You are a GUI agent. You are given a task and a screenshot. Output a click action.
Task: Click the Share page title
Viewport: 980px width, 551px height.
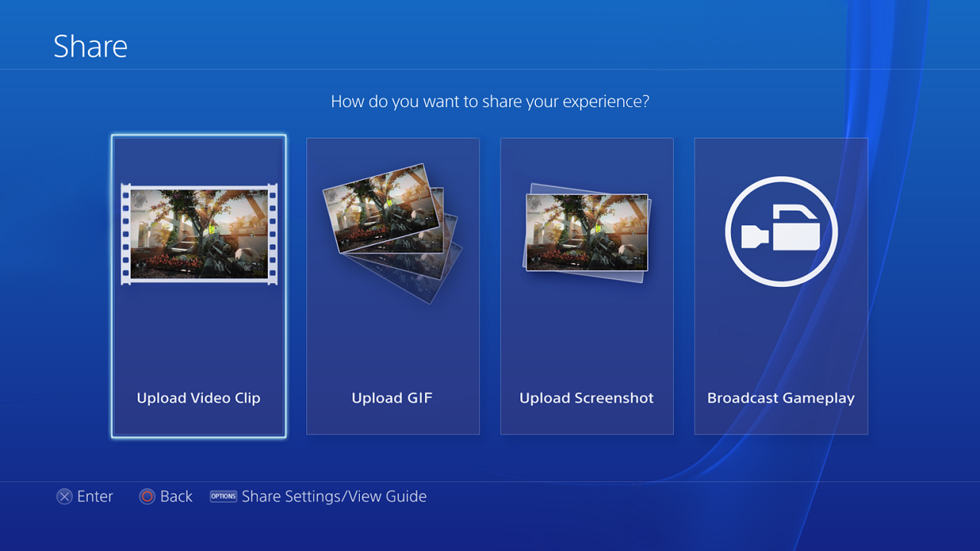point(90,47)
